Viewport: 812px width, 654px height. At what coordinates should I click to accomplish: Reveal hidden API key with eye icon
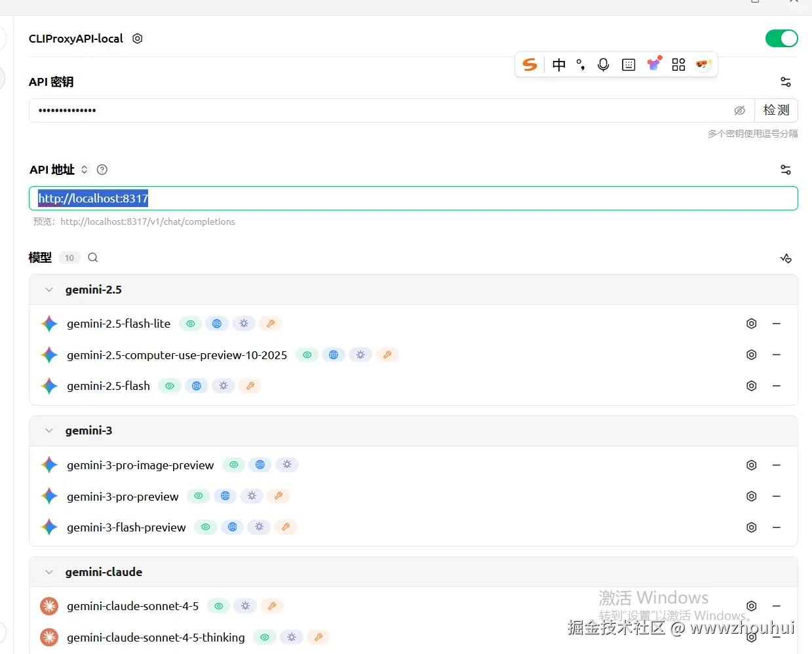click(740, 110)
